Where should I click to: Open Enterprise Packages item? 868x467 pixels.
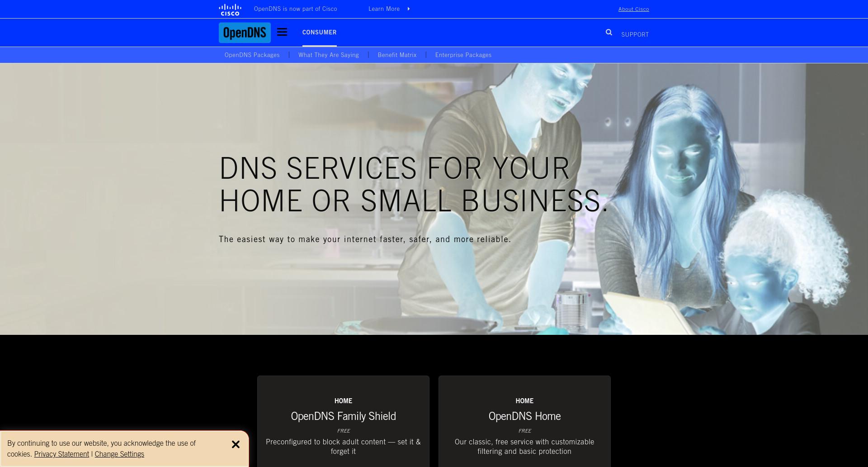pyautogui.click(x=463, y=55)
